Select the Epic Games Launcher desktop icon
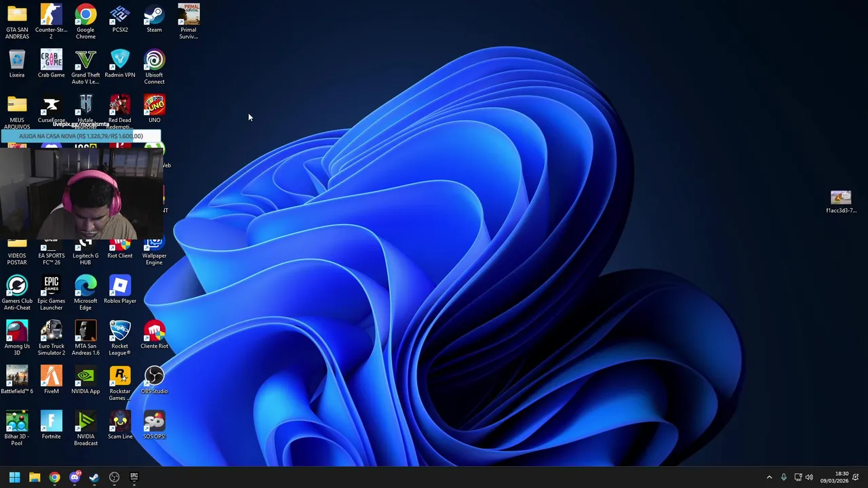This screenshot has height=488, width=868. tap(52, 293)
